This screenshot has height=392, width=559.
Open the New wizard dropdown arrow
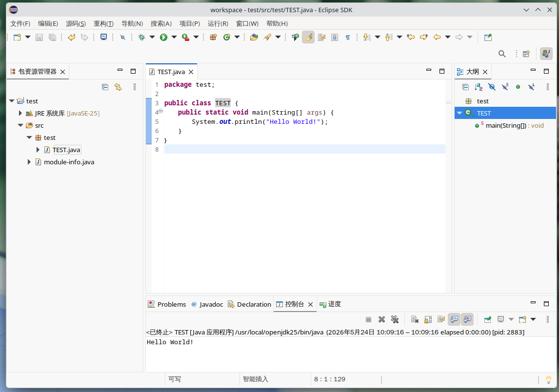pos(28,37)
